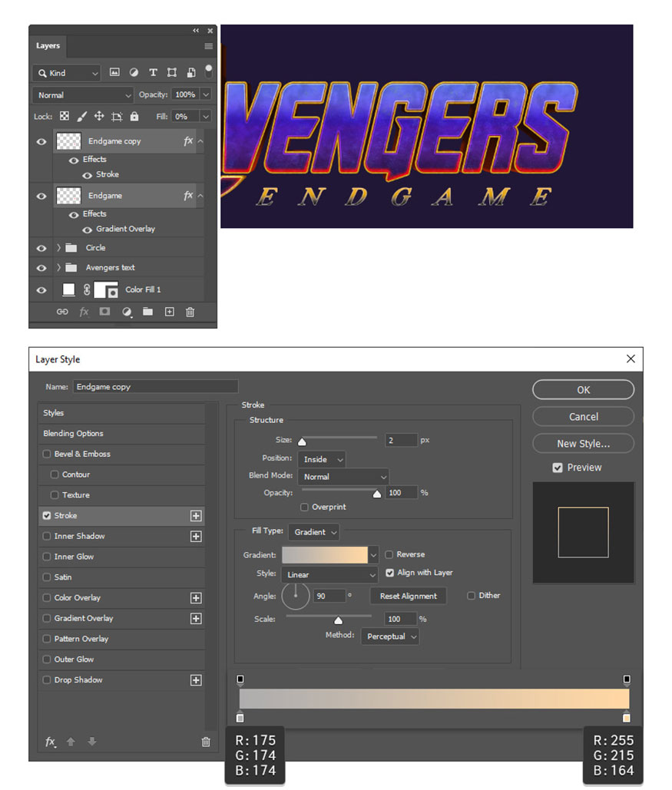Image resolution: width=672 pixels, height=790 pixels.
Task: Click the create new layer icon
Action: coord(169,312)
